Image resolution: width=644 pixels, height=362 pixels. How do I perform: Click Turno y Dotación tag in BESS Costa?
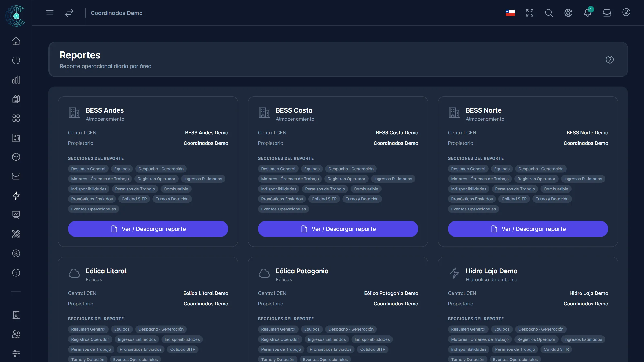click(362, 199)
